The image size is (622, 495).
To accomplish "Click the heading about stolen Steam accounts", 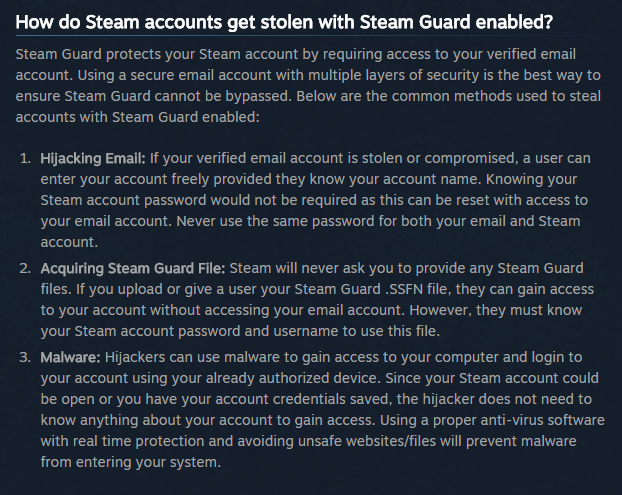I will [284, 22].
